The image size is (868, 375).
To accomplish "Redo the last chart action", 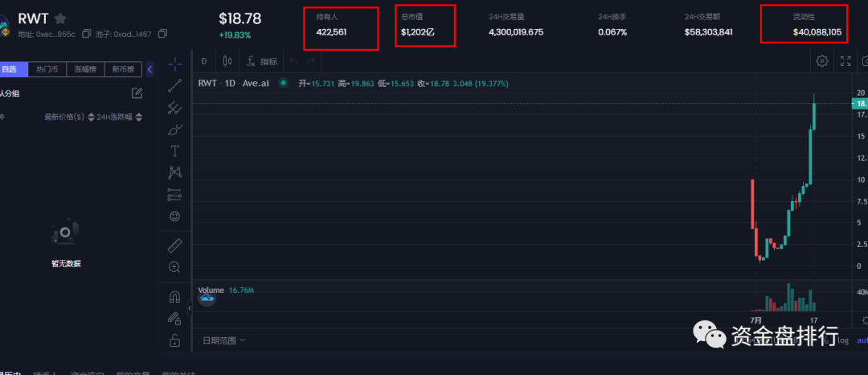I will tap(311, 61).
